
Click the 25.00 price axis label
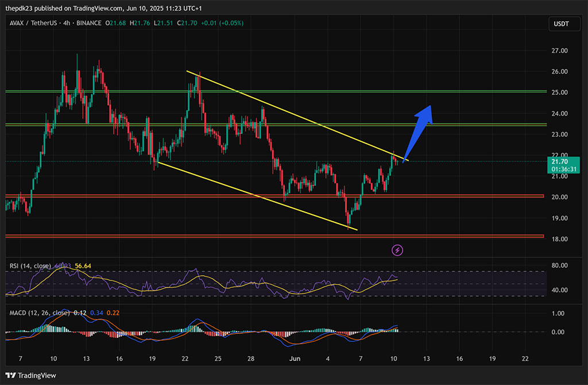(559, 93)
